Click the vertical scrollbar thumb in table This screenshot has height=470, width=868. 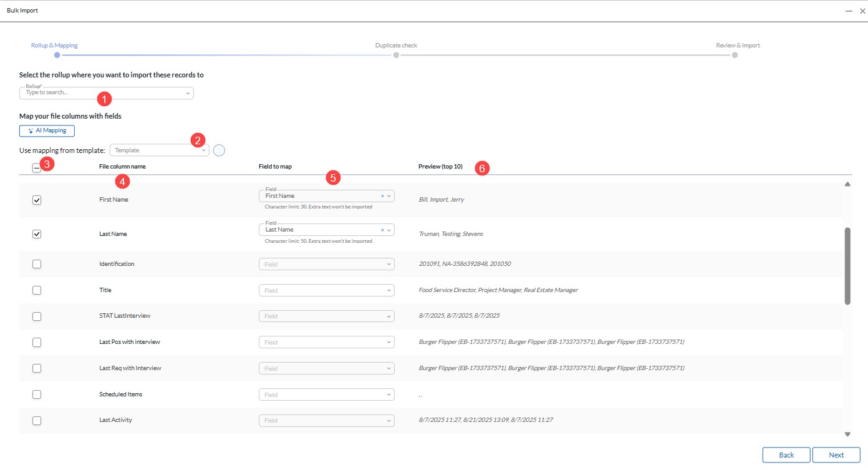[847, 265]
